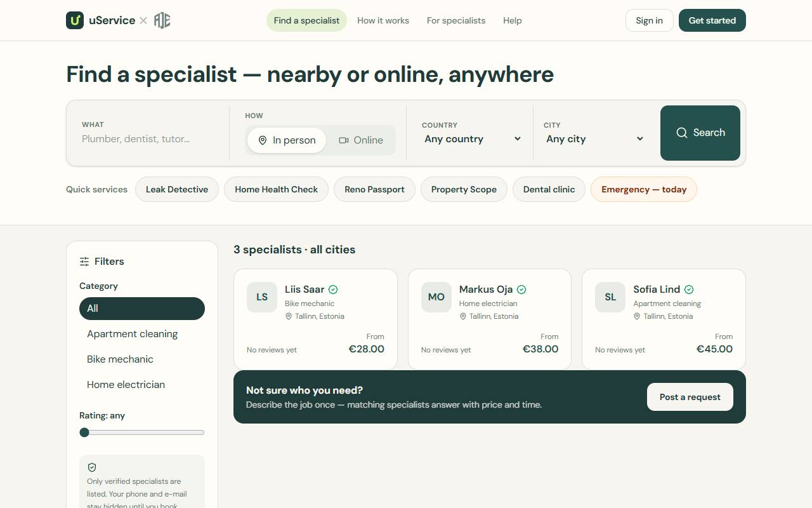The image size is (812, 508).
Task: Click the Search button
Action: (x=700, y=133)
